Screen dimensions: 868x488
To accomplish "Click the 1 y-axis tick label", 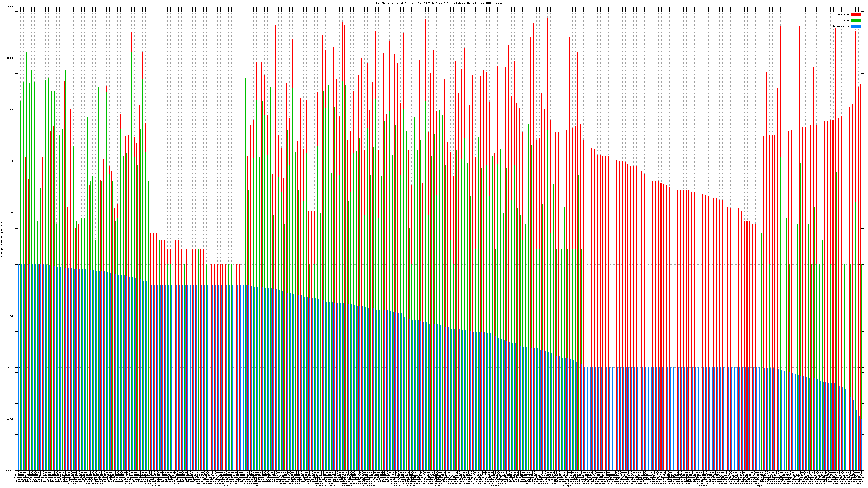I will tap(12, 264).
